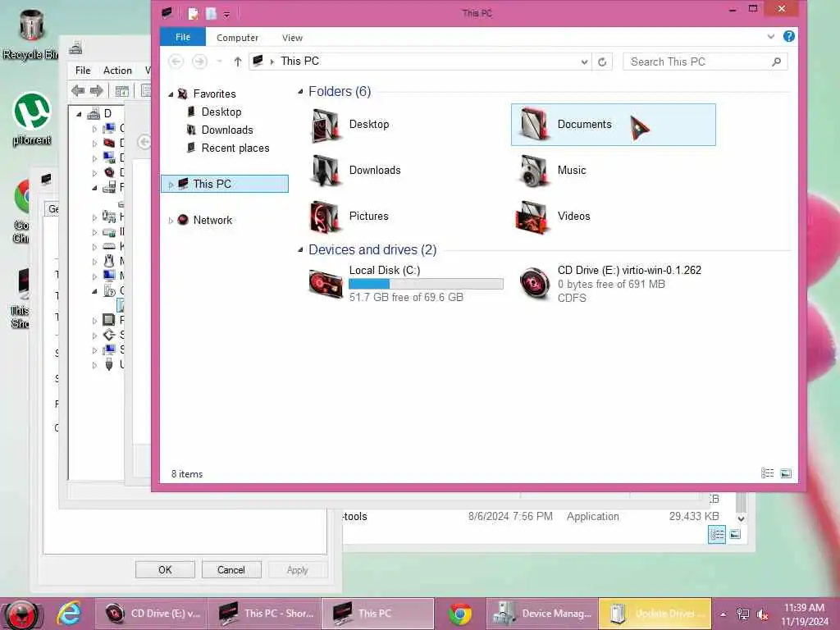Open Google Chrome from taskbar
Screen dimensions: 840x630
tap(460, 614)
